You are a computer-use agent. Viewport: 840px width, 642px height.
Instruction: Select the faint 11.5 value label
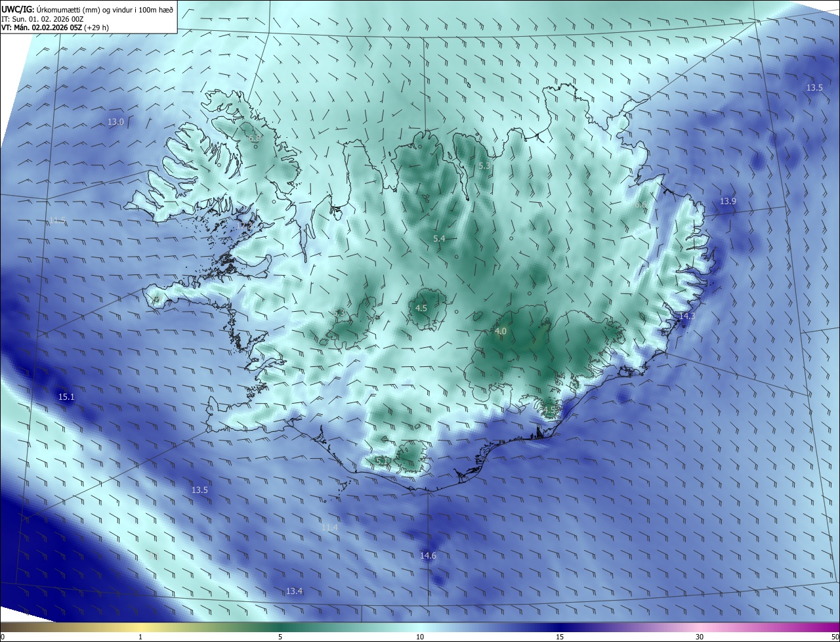[x=57, y=220]
